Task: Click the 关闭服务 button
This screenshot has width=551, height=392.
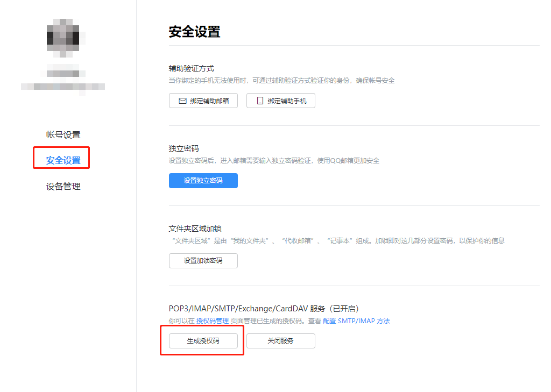Action: coord(280,341)
